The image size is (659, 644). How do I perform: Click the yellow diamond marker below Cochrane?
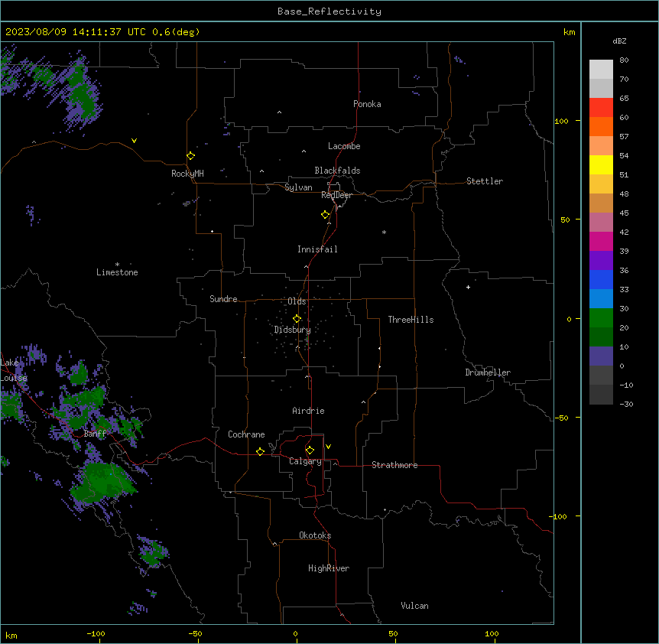pos(260,451)
